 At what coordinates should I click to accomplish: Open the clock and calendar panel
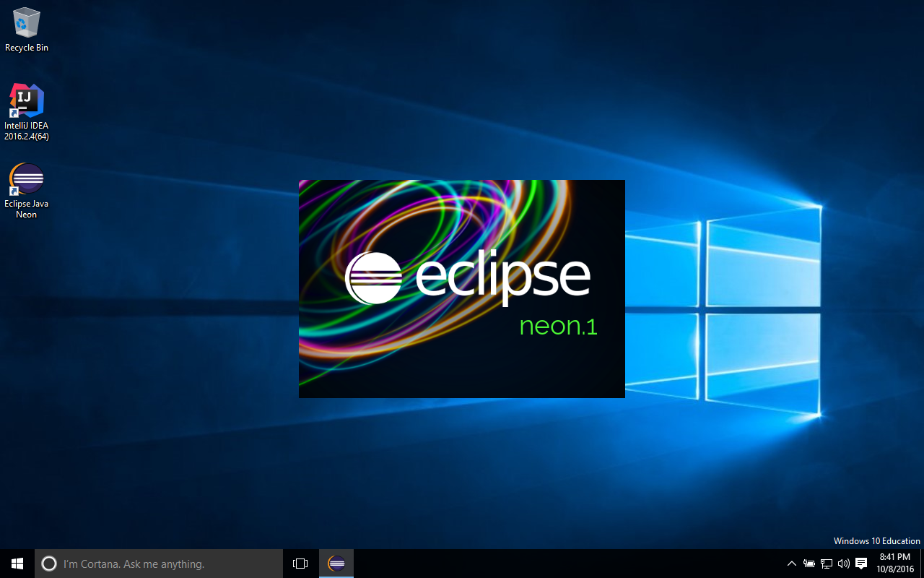point(894,563)
